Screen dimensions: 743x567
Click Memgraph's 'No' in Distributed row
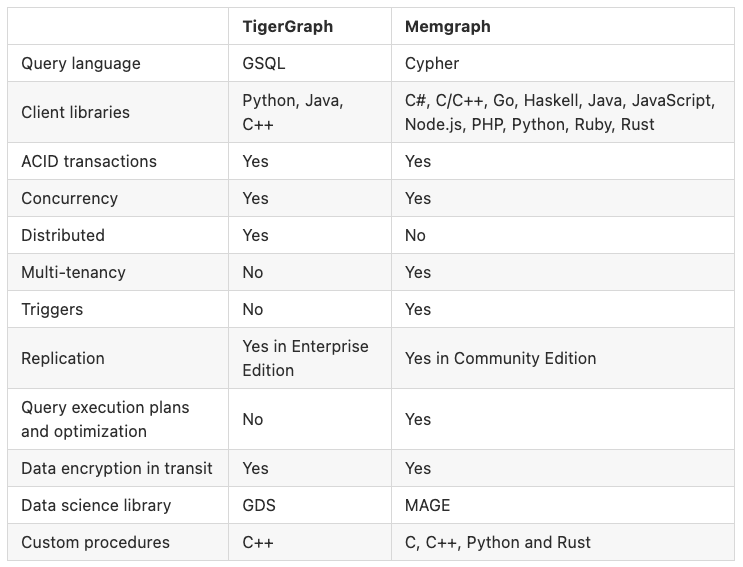click(415, 235)
